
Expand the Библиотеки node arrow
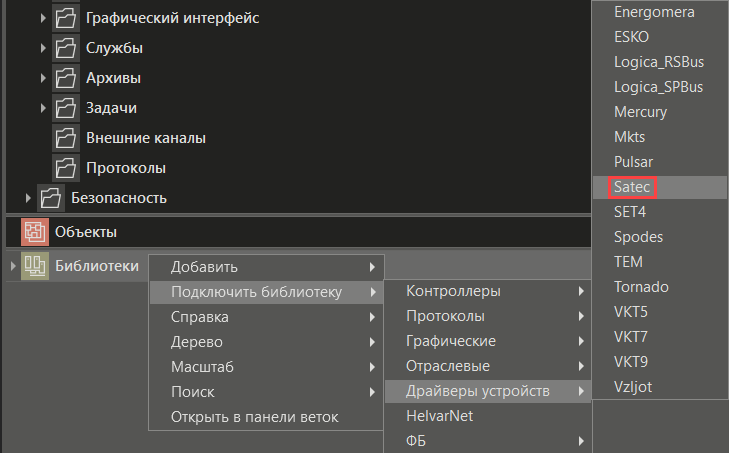click(12, 267)
